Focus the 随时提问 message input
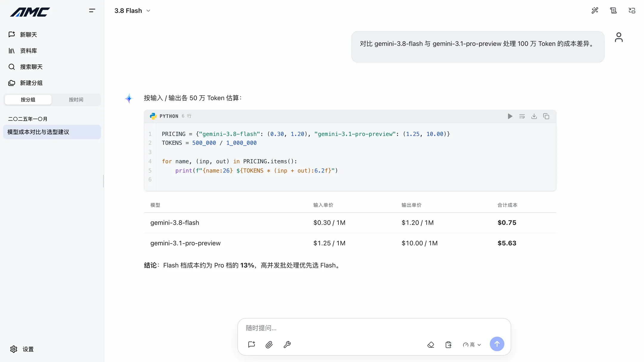Screen dimensions: 644x362 (374, 328)
